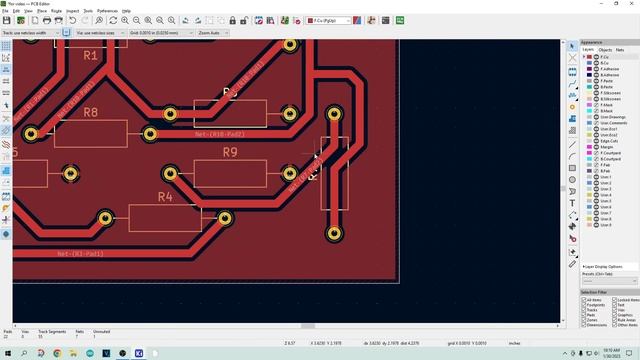Click the Print icon in toolbar
640x360 pixels.
[47, 20]
